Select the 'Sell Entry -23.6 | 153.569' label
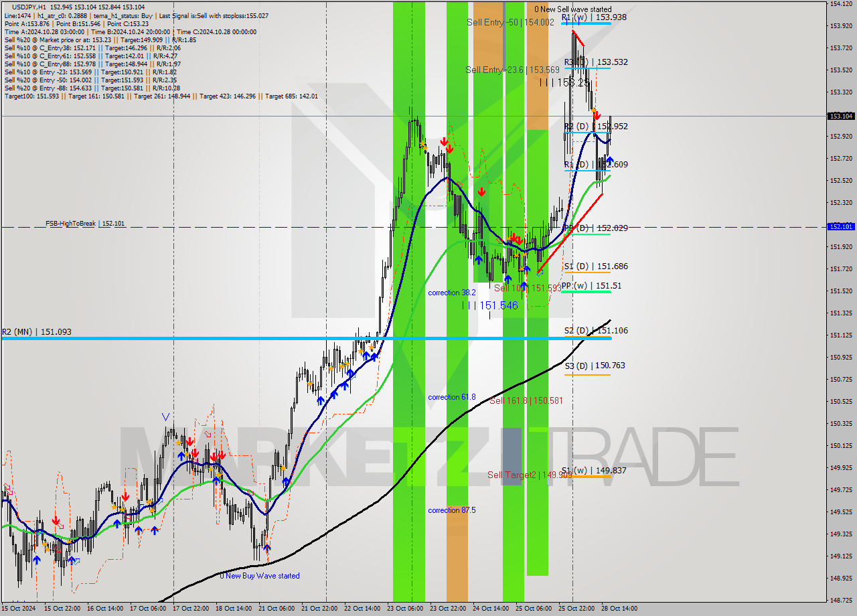Screen dimensions: 857x616 click(x=513, y=70)
